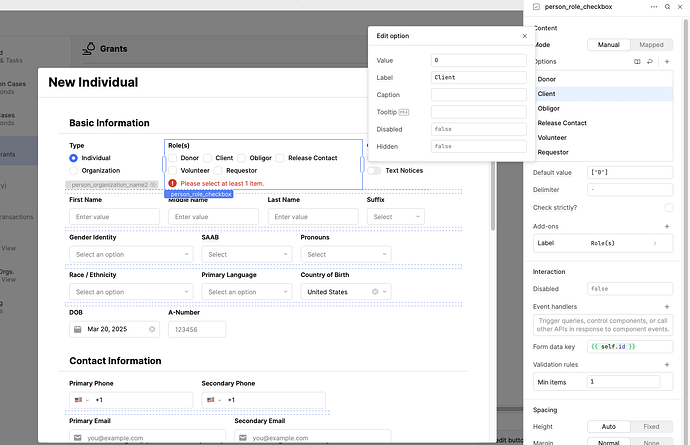Tick the Check strictly checkbox
Image resolution: width=690 pixels, height=445 pixels.
click(x=669, y=208)
